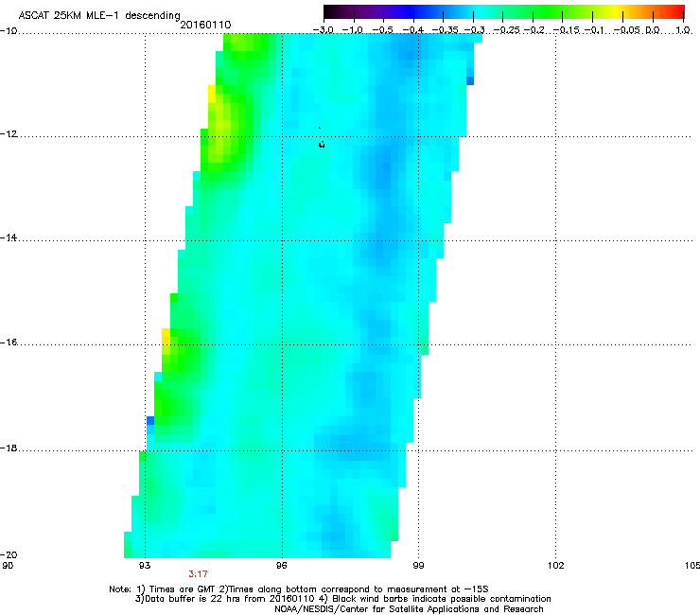This screenshot has width=700, height=615.
Task: Click the -0.4 color scale label
Action: coord(412,30)
